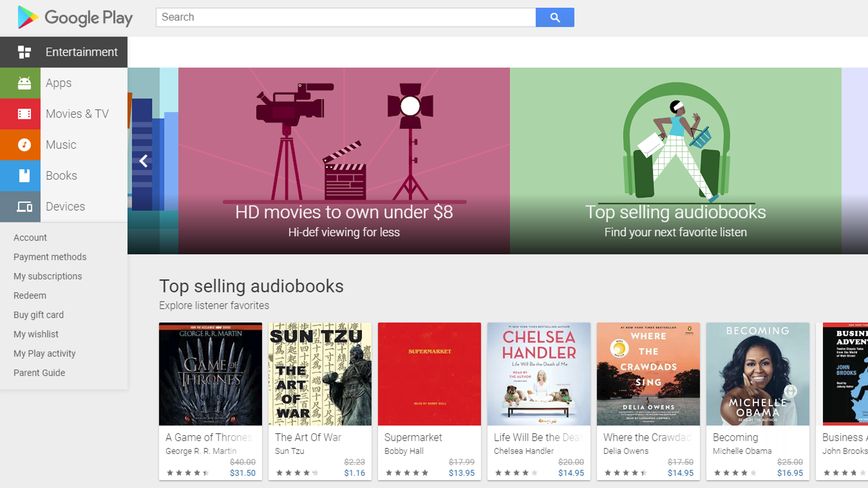Click the Life Will Be the Death title
868x488 pixels.
(538, 438)
